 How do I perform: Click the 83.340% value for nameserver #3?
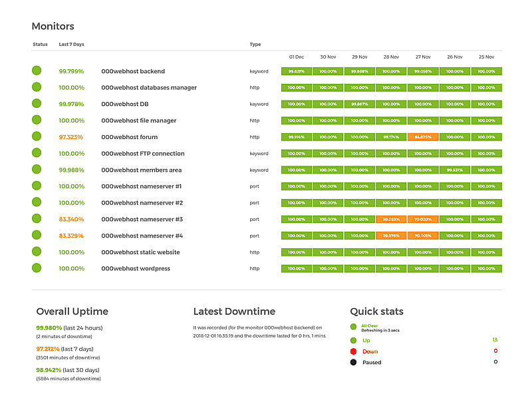click(71, 219)
